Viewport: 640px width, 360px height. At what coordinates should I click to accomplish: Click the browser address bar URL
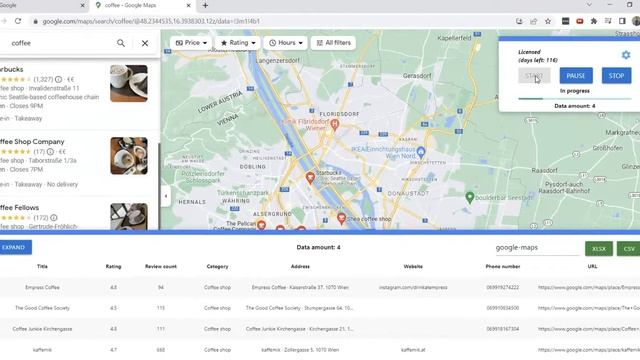click(x=151, y=21)
